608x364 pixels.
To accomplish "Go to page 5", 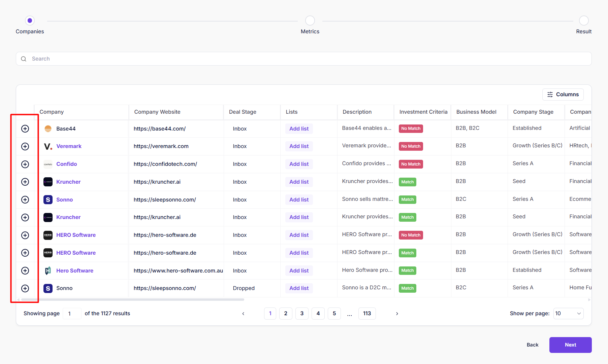I will pyautogui.click(x=334, y=314).
